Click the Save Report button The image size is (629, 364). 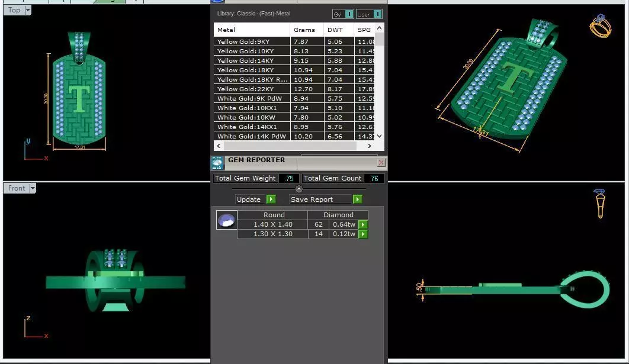click(x=321, y=199)
